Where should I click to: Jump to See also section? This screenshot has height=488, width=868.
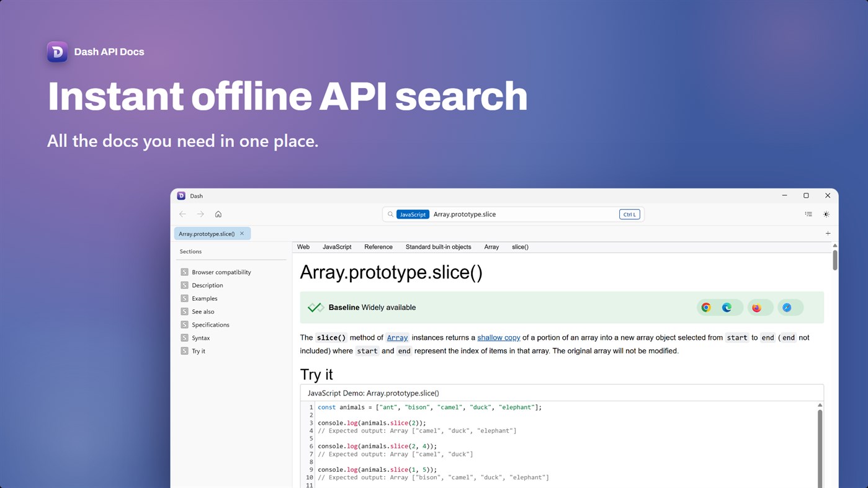pos(203,311)
